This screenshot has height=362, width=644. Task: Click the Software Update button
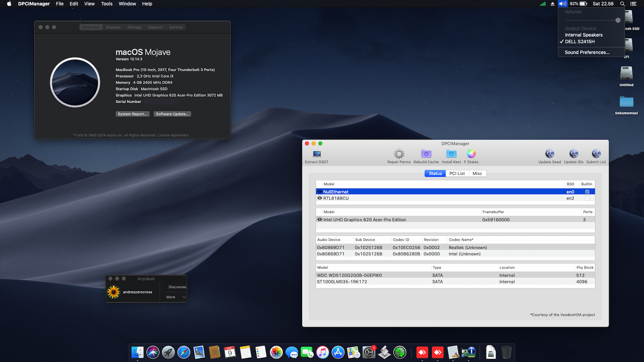click(173, 114)
